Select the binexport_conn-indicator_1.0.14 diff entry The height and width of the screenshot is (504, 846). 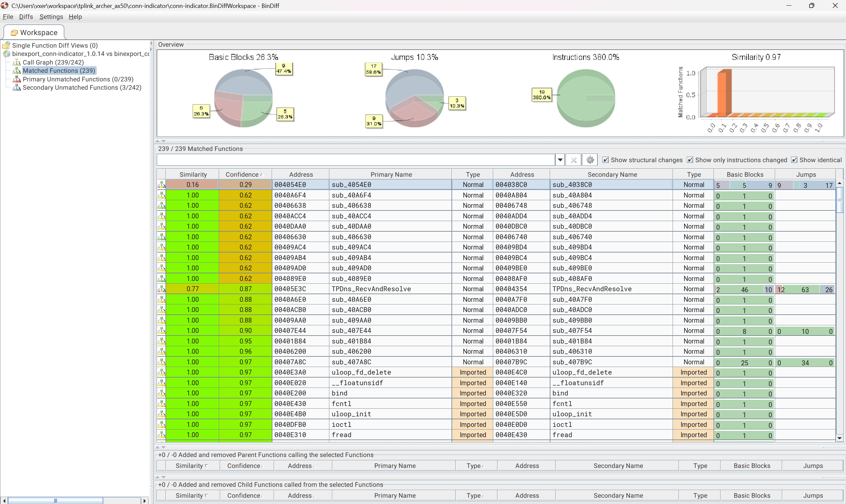(x=80, y=54)
